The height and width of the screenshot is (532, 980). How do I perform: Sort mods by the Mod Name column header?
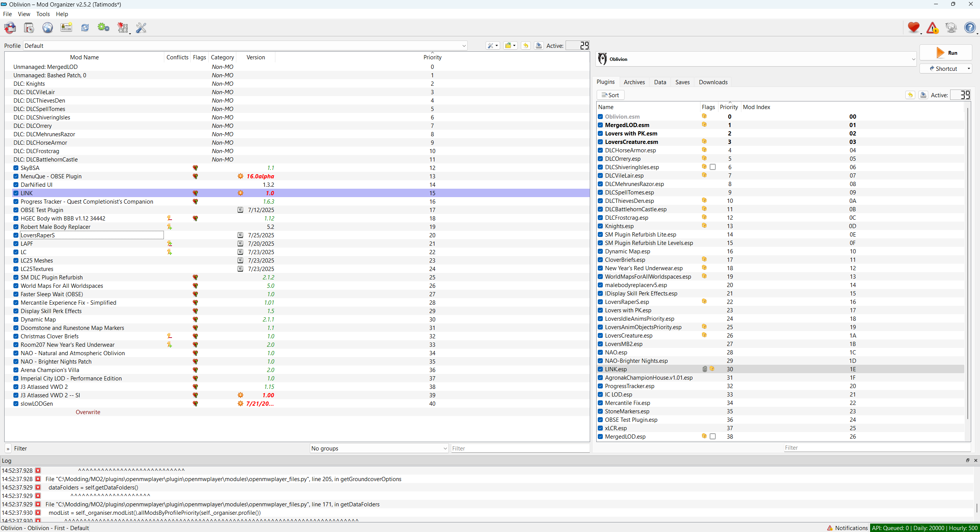84,57
